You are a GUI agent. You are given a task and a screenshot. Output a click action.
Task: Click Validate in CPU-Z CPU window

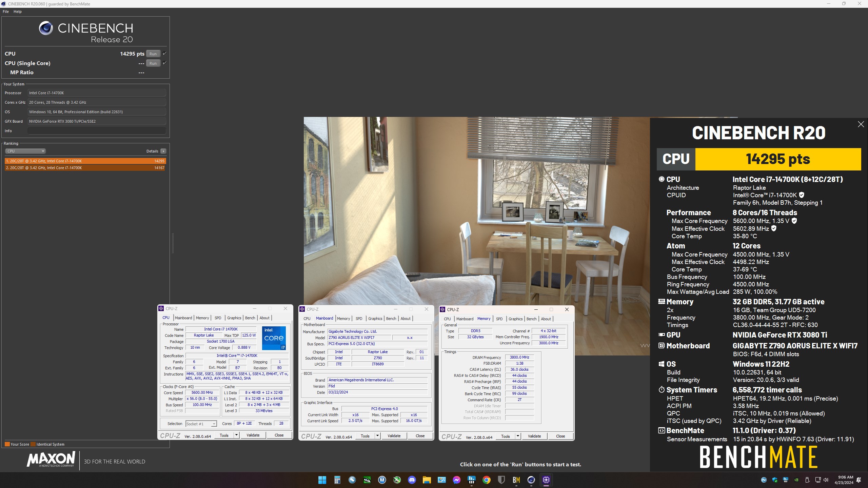pyautogui.click(x=253, y=435)
